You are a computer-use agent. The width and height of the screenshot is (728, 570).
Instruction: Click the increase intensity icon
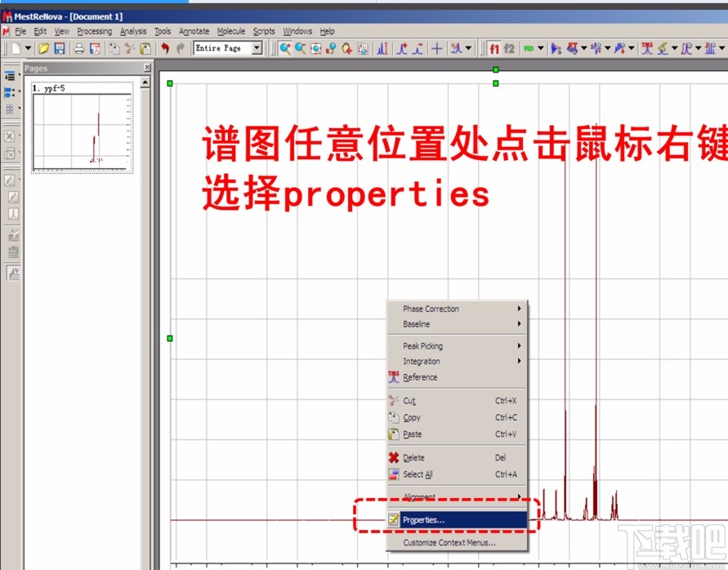coord(403,48)
